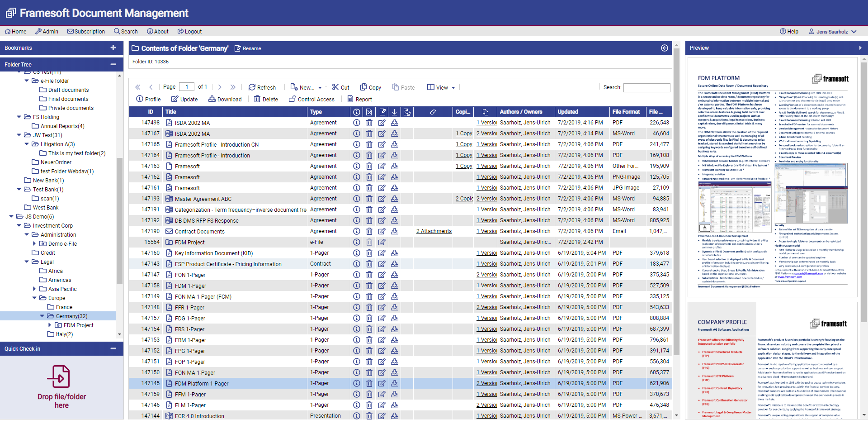Open About menu item
The height and width of the screenshot is (424, 868).
click(158, 32)
